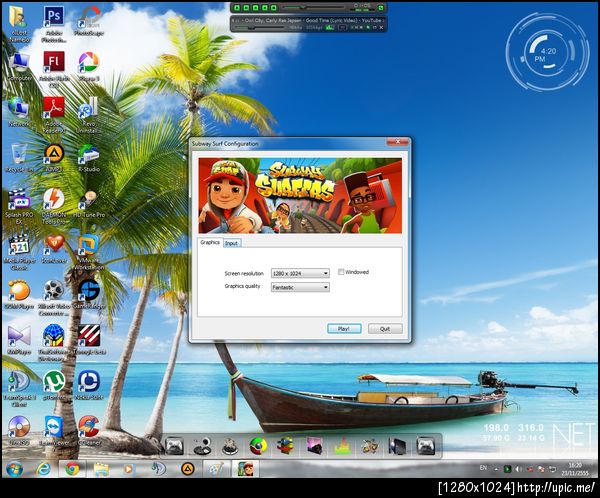Open the Recycle Bin on the desktop
Viewport: 600px width, 498px height.
[19, 158]
